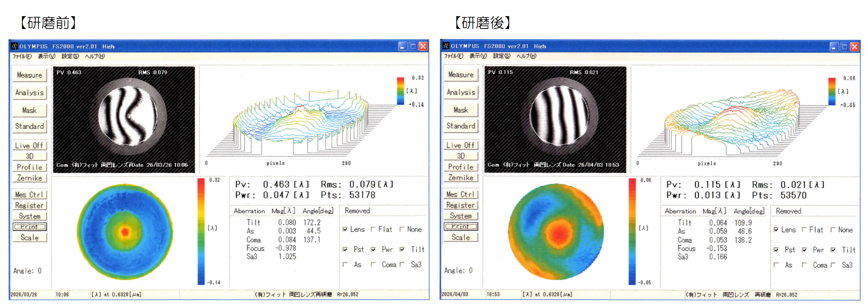Click the 3D button in the right window
This screenshot has width=868, height=308.
461,156
